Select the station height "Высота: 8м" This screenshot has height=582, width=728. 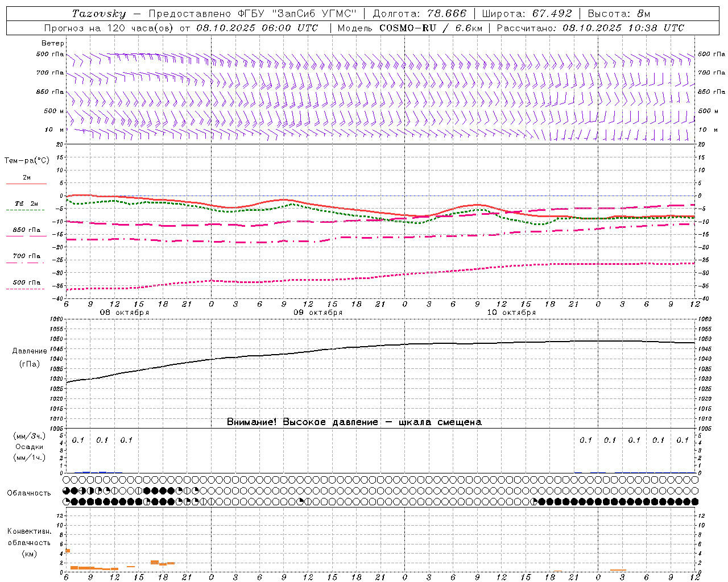click(x=619, y=14)
